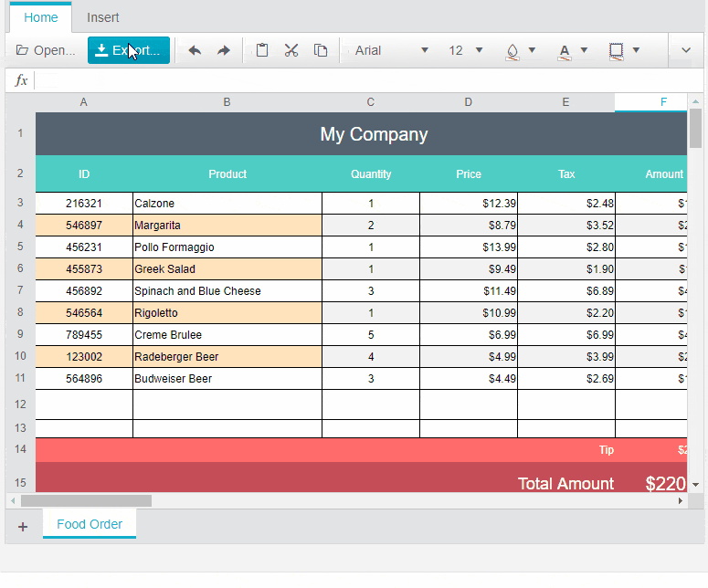
Task: Select the Pollo Formaggio cell
Action: point(227,247)
